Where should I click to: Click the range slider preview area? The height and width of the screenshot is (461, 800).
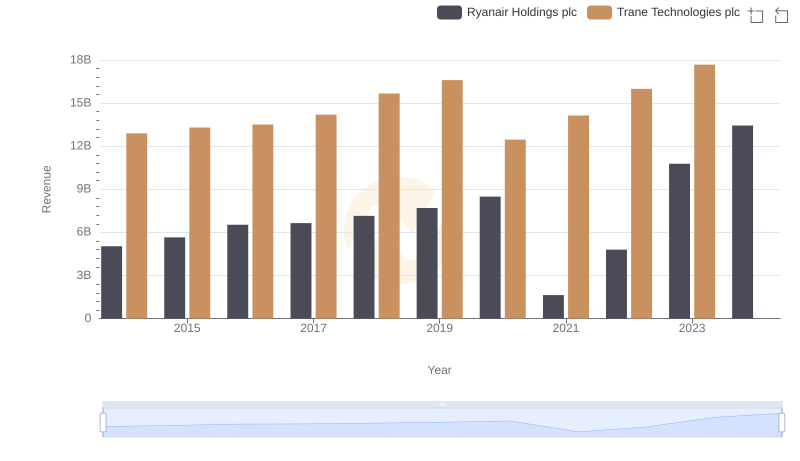point(442,423)
